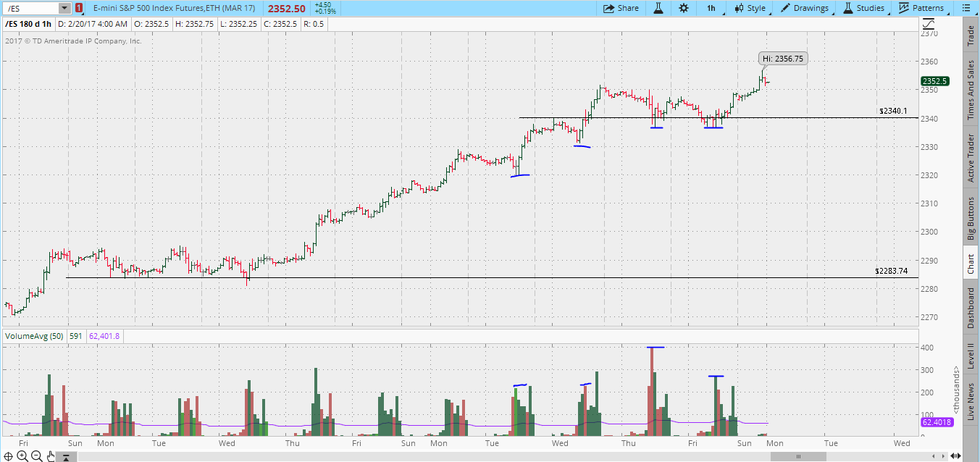Select the pan hand tool icon
980x462 pixels.
point(50,455)
